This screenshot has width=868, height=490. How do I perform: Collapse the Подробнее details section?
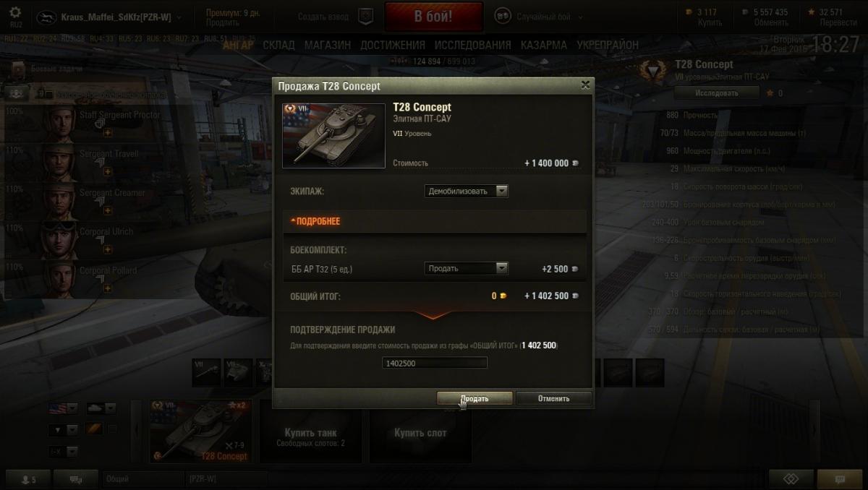[315, 221]
